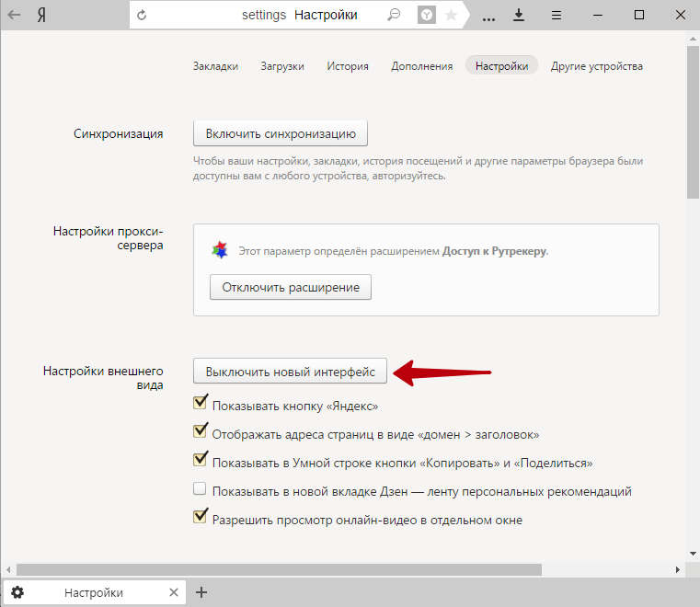This screenshot has height=607, width=700.
Task: Click Выключить новый интерфейс button
Action: click(290, 371)
